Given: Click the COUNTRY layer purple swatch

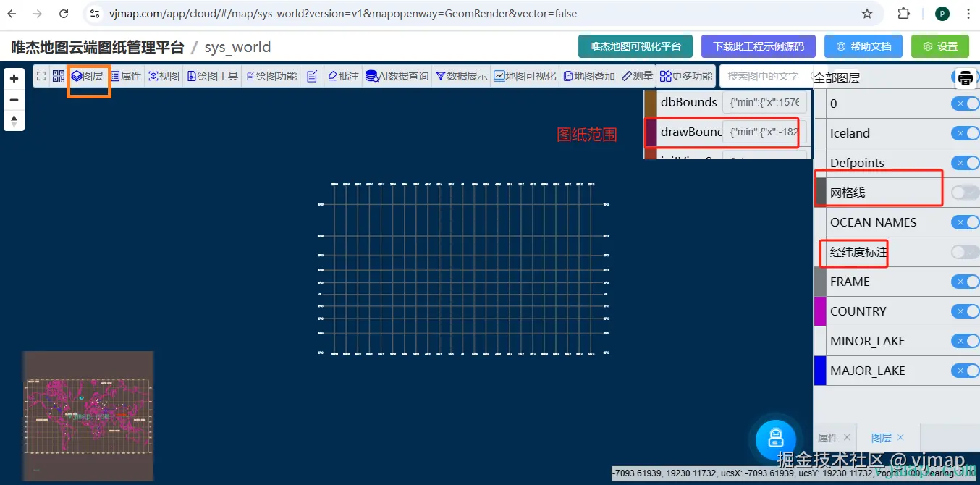Looking at the screenshot, I should point(820,311).
